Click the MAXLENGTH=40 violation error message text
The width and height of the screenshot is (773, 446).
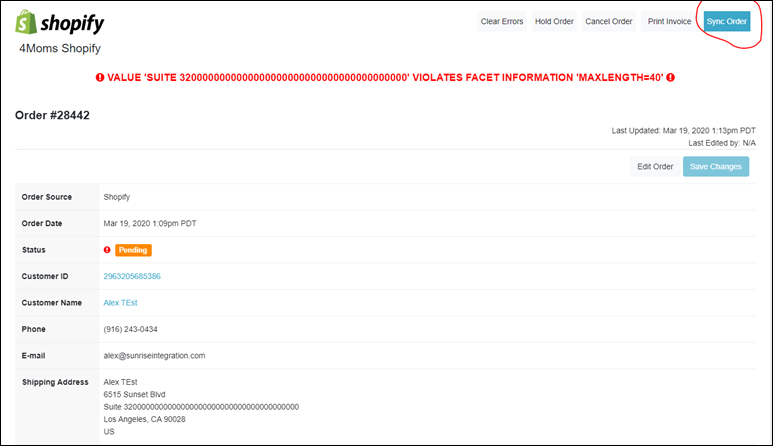(385, 78)
